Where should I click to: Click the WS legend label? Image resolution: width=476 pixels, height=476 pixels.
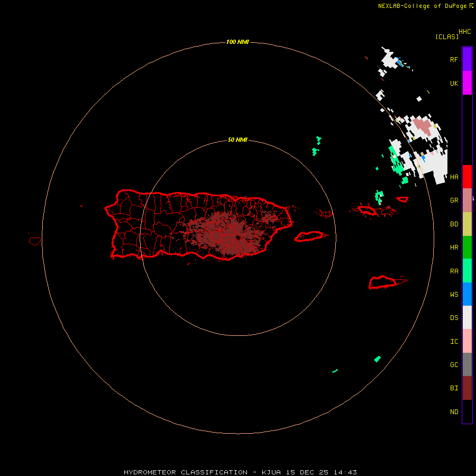454,294
